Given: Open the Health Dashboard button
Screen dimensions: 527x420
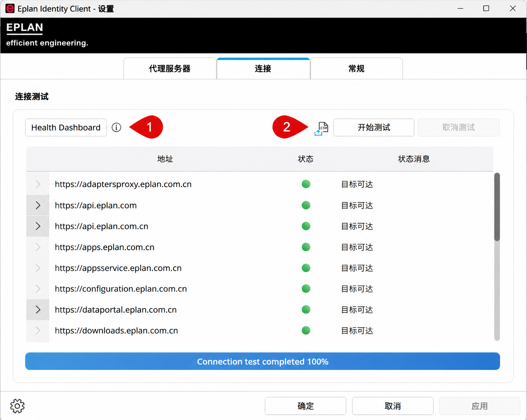Looking at the screenshot, I should coord(66,127).
